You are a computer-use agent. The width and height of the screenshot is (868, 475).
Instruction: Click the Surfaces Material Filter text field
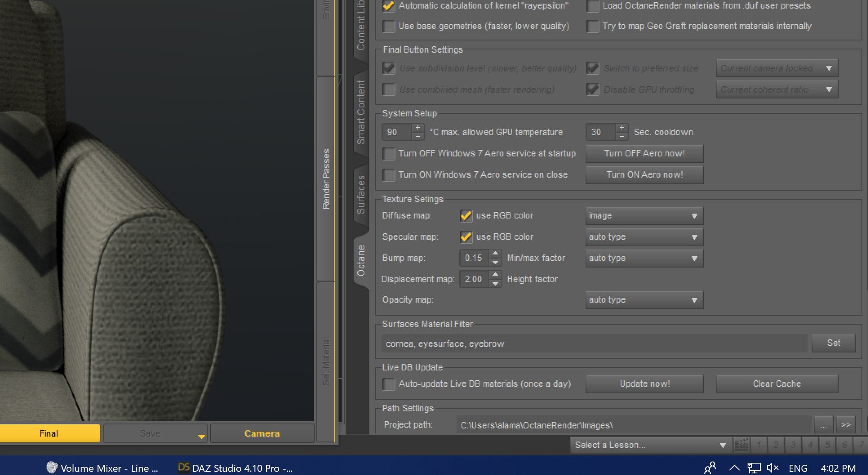[594, 343]
